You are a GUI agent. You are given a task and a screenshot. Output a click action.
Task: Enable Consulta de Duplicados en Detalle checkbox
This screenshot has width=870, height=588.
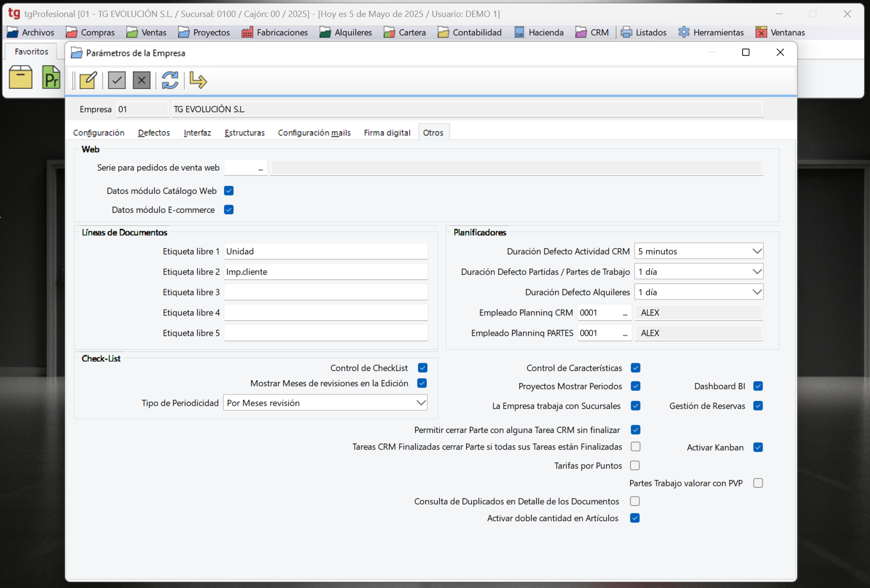(x=635, y=501)
